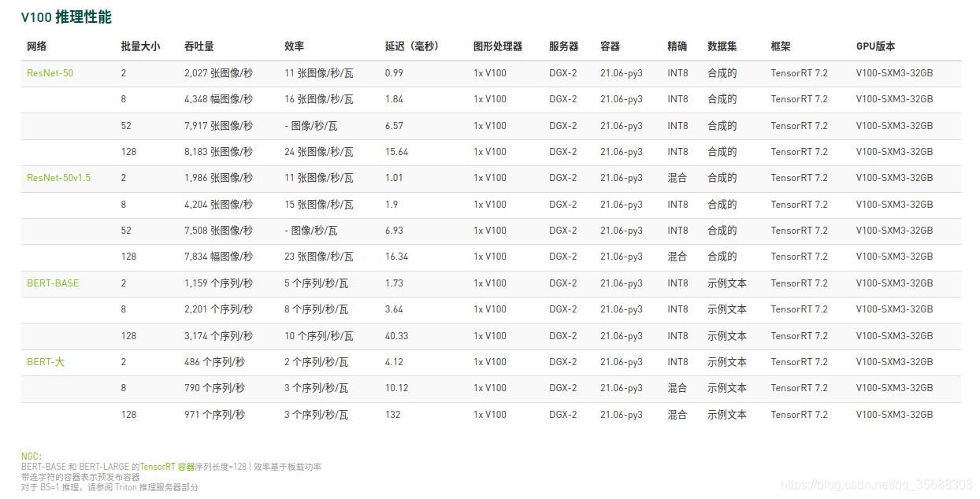Click the 服务器 column header
Viewport: 980px width, 499px height.
click(563, 46)
